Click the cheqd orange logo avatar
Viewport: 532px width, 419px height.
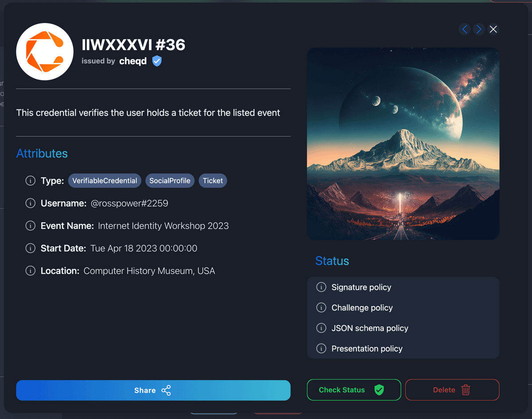click(45, 52)
